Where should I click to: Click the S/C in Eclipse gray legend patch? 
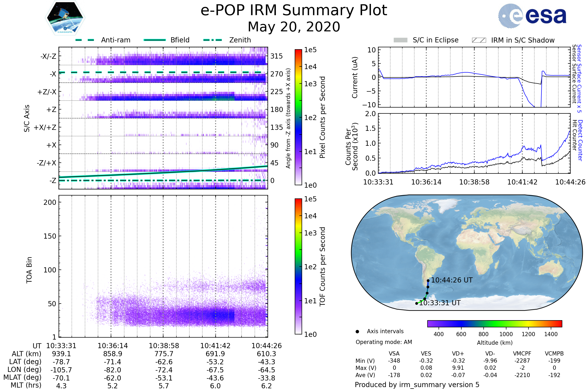(x=400, y=40)
